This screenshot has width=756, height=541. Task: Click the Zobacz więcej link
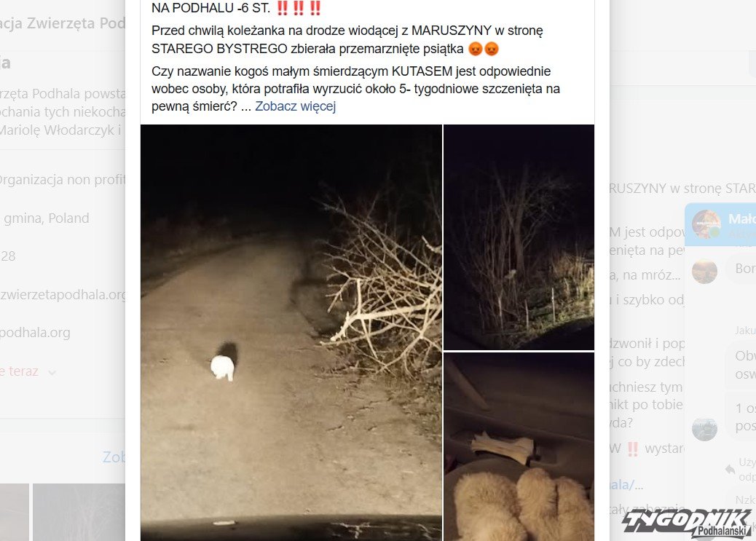[295, 106]
